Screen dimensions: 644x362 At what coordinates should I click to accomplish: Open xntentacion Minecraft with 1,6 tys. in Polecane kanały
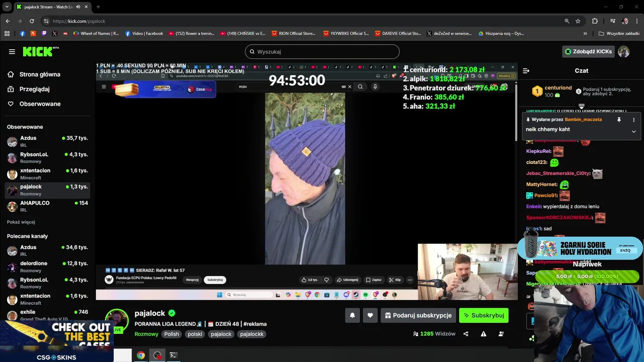47,299
